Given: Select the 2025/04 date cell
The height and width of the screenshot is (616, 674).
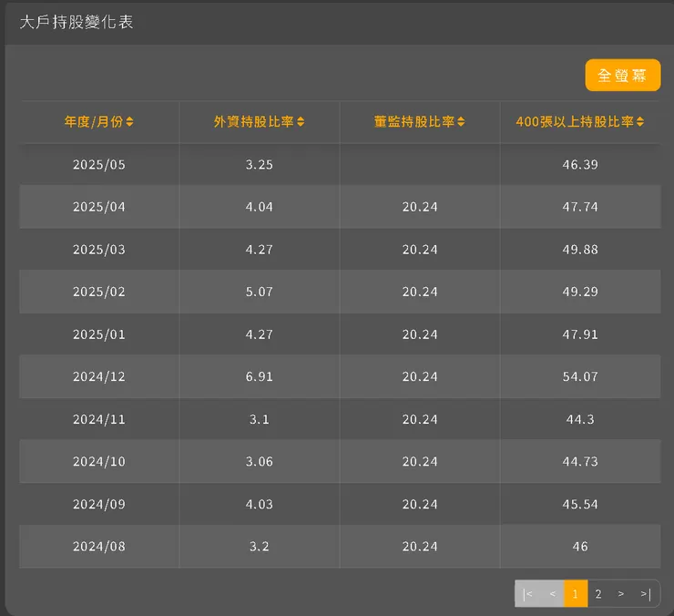Looking at the screenshot, I should click(x=99, y=207).
